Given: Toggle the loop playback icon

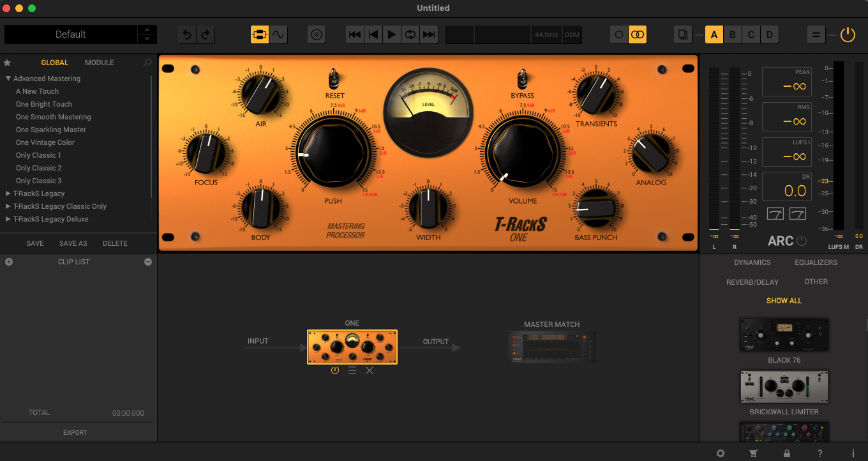Looking at the screenshot, I should point(410,34).
